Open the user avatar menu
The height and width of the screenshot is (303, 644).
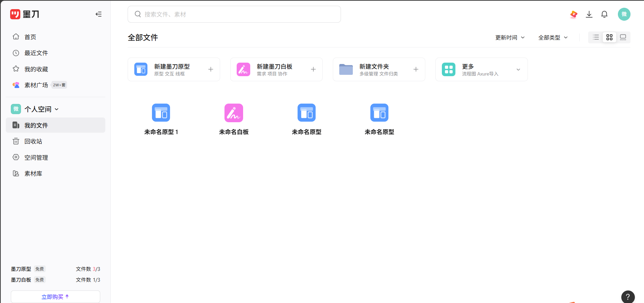[624, 14]
